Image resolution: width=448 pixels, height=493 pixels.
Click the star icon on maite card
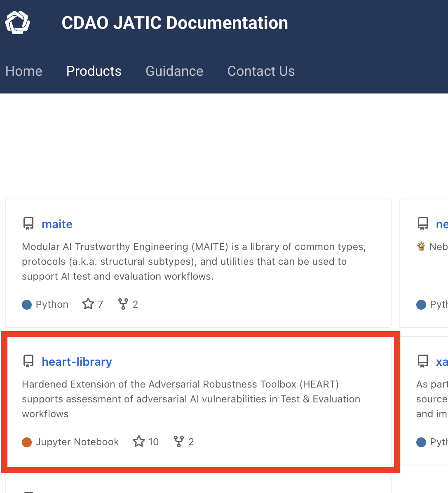click(x=88, y=304)
